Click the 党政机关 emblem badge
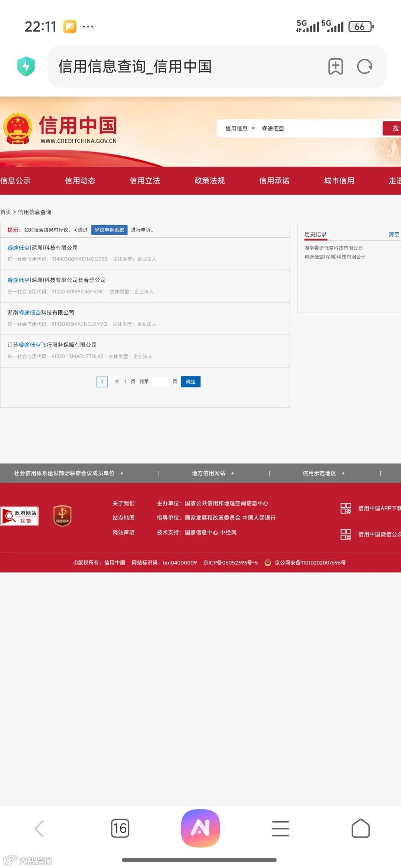 pyautogui.click(x=62, y=516)
